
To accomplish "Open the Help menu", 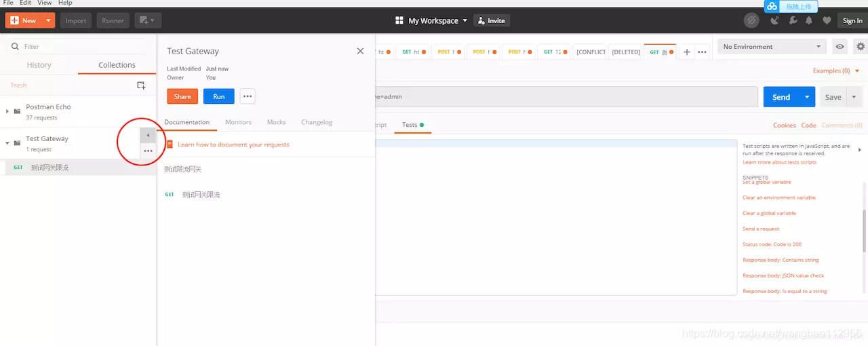I will [65, 3].
